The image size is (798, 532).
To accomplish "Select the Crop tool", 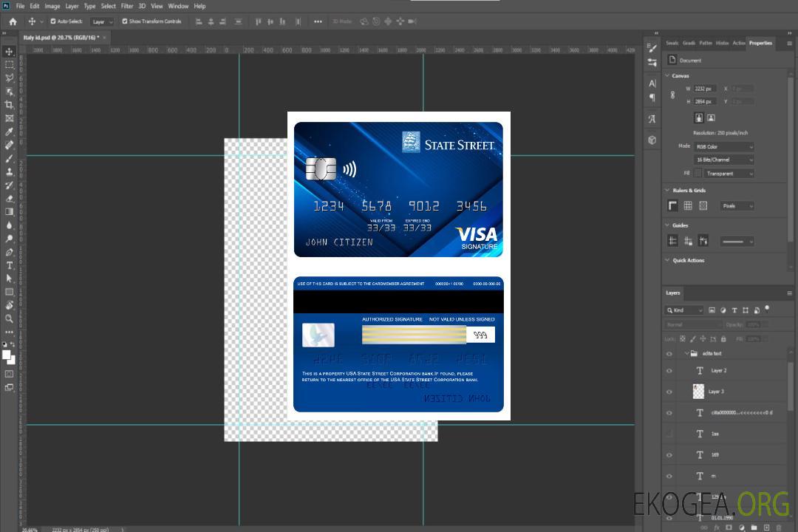I will [10, 105].
